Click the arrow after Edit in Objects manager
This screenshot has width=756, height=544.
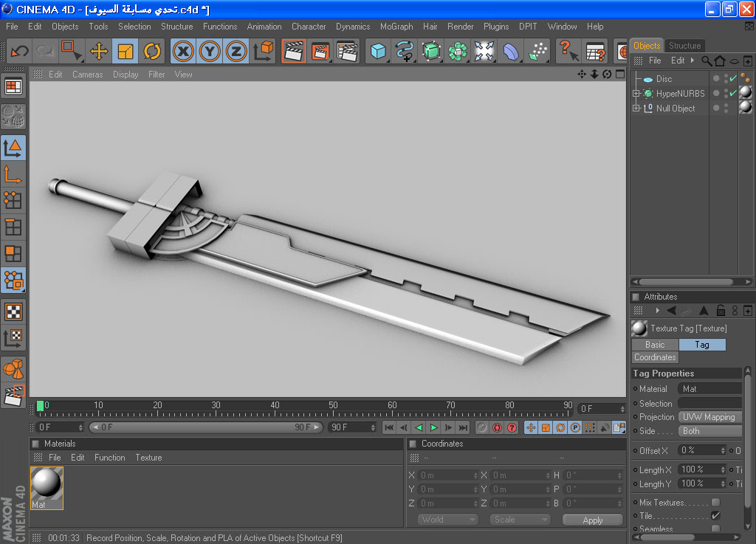[x=693, y=61]
